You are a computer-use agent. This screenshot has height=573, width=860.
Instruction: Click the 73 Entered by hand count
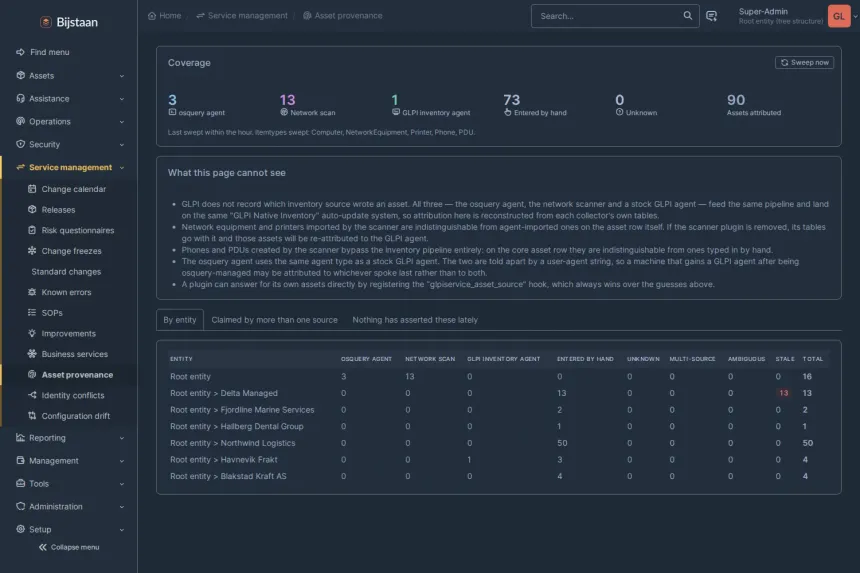pyautogui.click(x=511, y=100)
